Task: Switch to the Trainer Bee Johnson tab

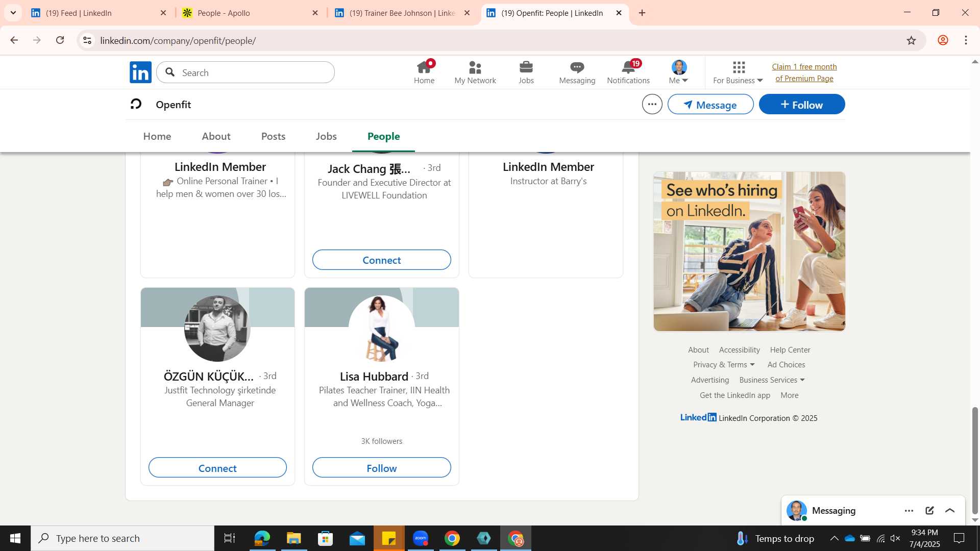Action: [x=401, y=13]
